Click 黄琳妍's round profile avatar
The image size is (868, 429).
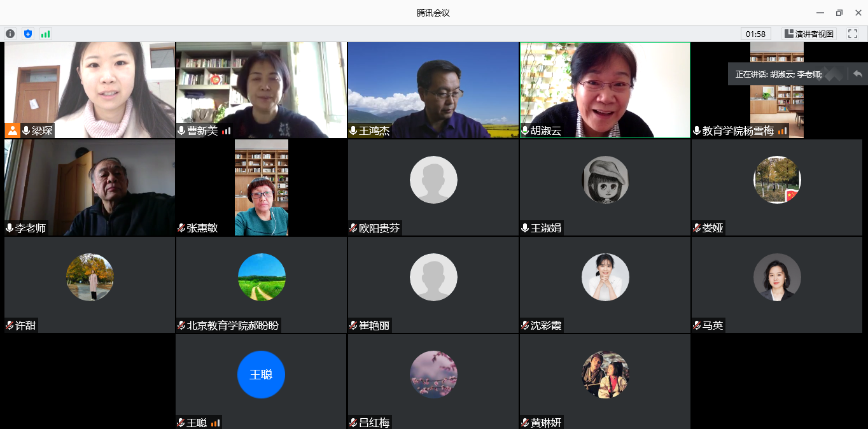(605, 375)
